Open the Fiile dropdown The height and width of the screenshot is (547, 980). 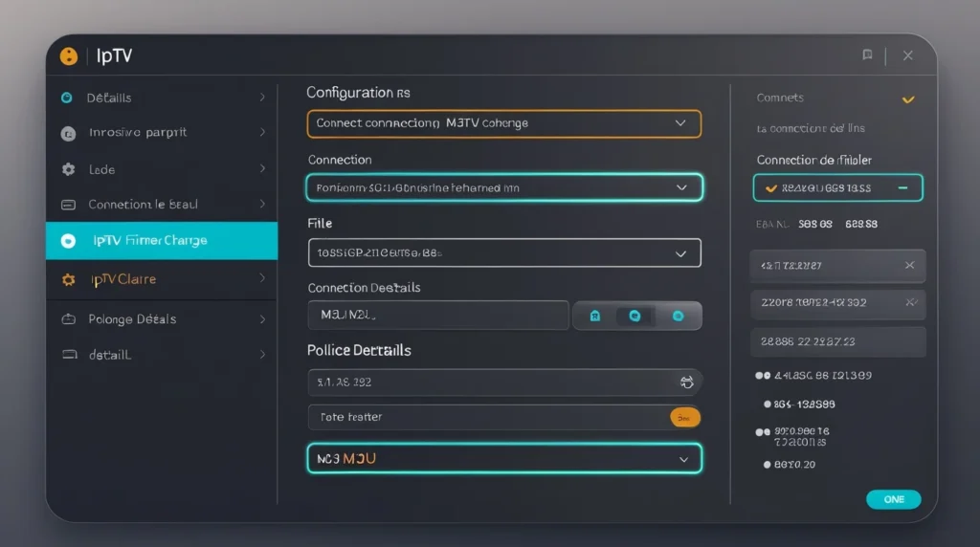[503, 252]
